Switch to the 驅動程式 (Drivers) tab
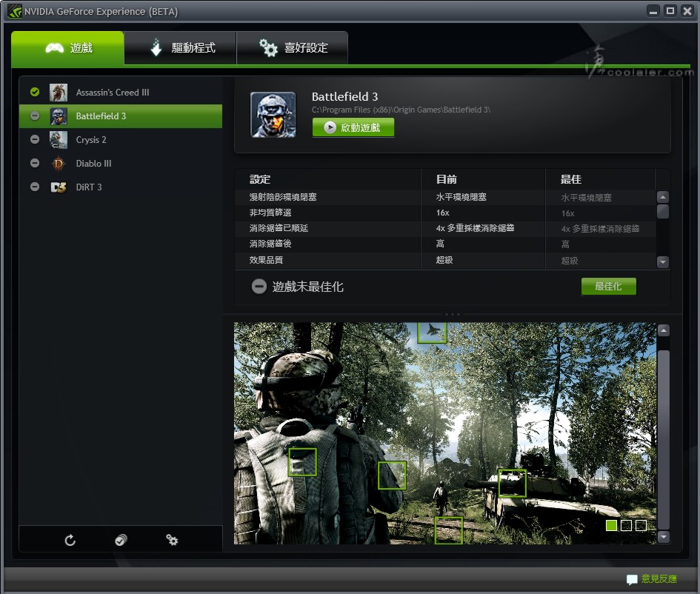The image size is (700, 594). pyautogui.click(x=180, y=48)
